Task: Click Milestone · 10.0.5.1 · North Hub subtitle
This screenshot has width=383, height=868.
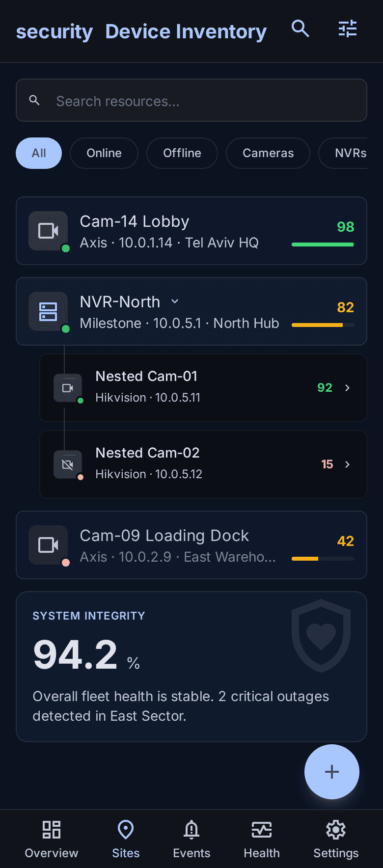Action: tap(180, 323)
